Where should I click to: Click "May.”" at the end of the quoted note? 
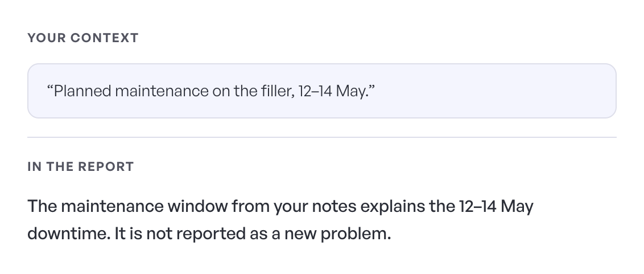click(356, 91)
